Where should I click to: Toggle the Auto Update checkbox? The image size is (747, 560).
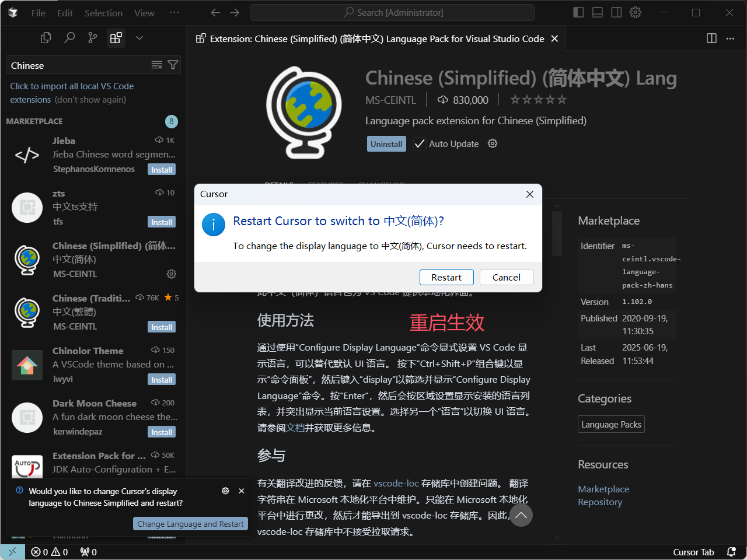pos(420,143)
